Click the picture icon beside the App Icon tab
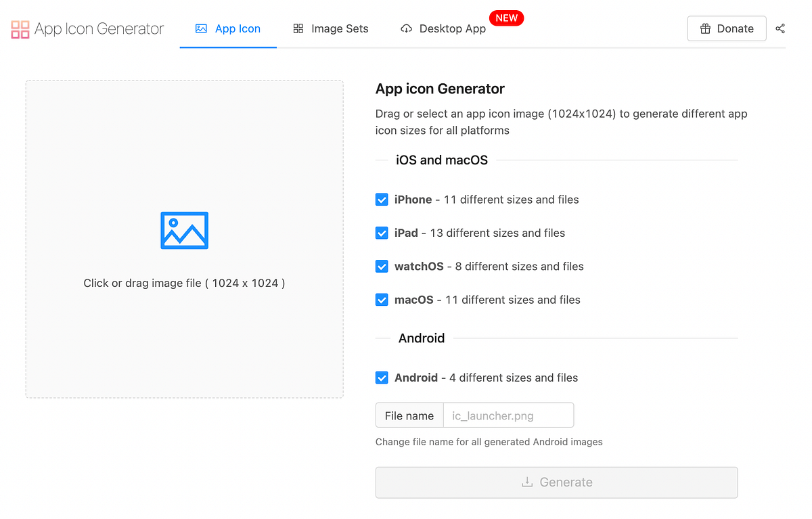812x519 pixels. pos(200,28)
